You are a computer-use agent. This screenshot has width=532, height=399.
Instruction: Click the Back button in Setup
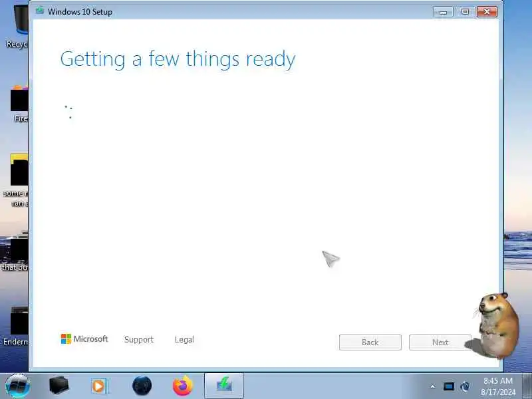pos(370,342)
